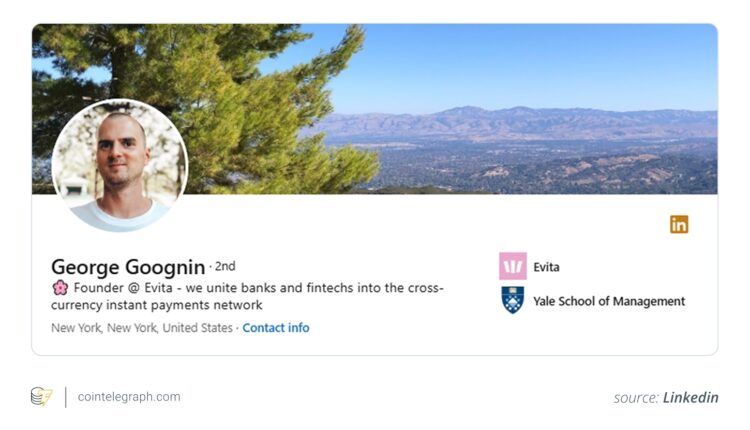Click the flower emoji before Founder
This screenshot has height=430, width=750.
(60, 288)
